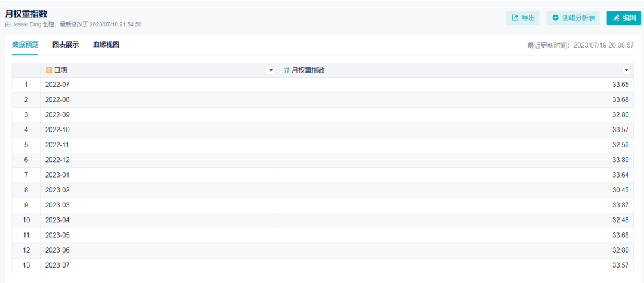Select the value 33.68 in the 2023-05 row
Image resolution: width=644 pixels, height=283 pixels.
point(620,235)
